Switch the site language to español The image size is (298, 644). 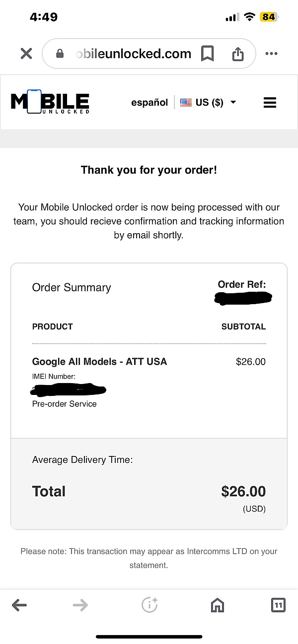click(149, 102)
